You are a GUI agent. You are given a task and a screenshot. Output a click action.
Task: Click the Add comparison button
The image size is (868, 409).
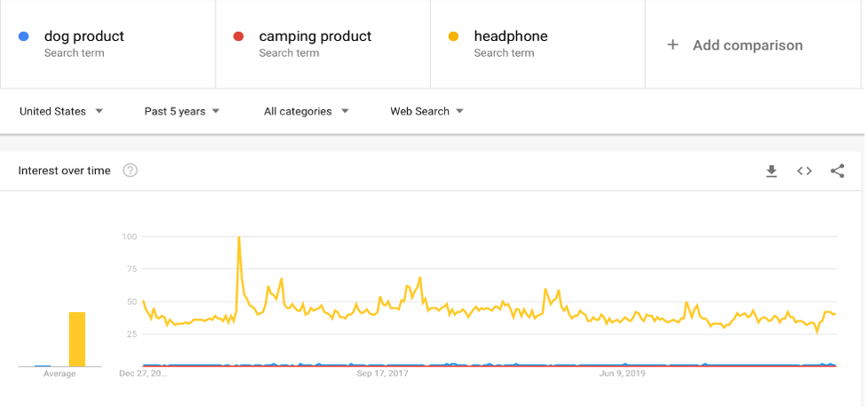(747, 45)
